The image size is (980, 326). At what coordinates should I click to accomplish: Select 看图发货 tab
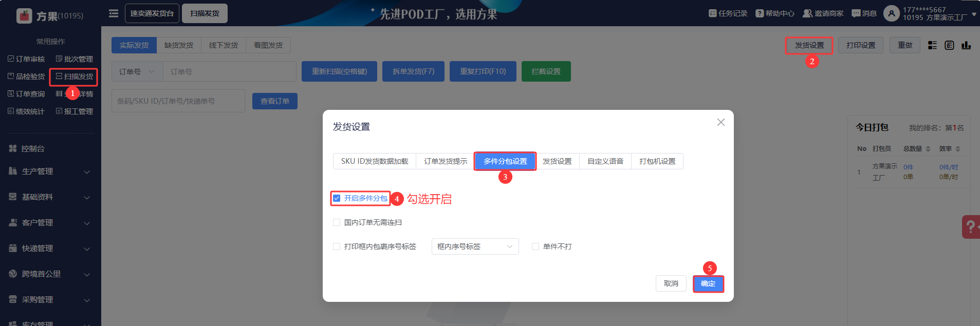pos(268,45)
